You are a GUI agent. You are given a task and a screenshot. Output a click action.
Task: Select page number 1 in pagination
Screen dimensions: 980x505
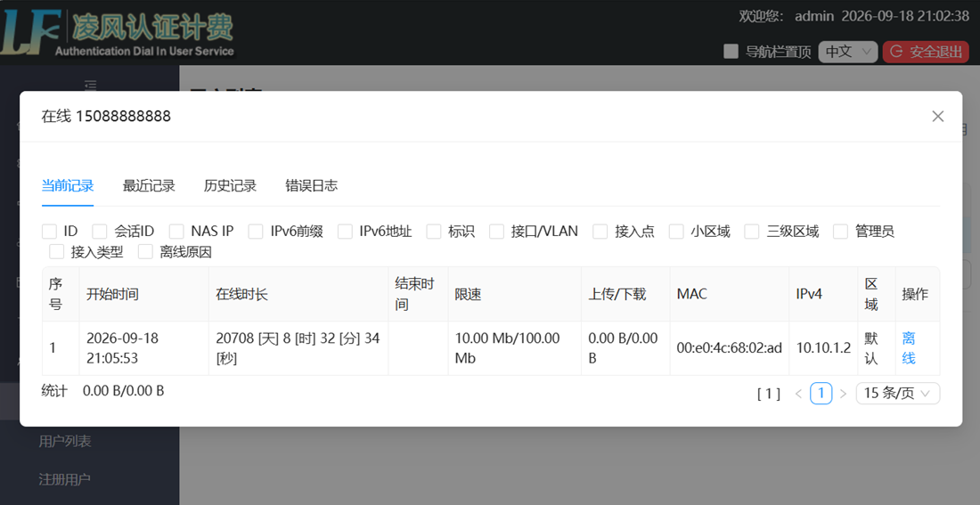tap(821, 394)
